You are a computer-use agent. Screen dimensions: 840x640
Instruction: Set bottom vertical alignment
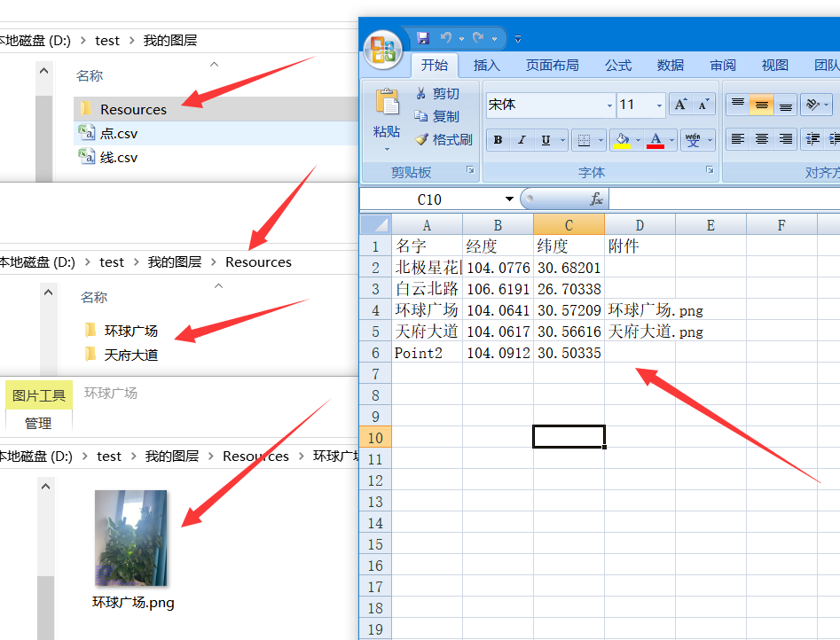click(785, 105)
